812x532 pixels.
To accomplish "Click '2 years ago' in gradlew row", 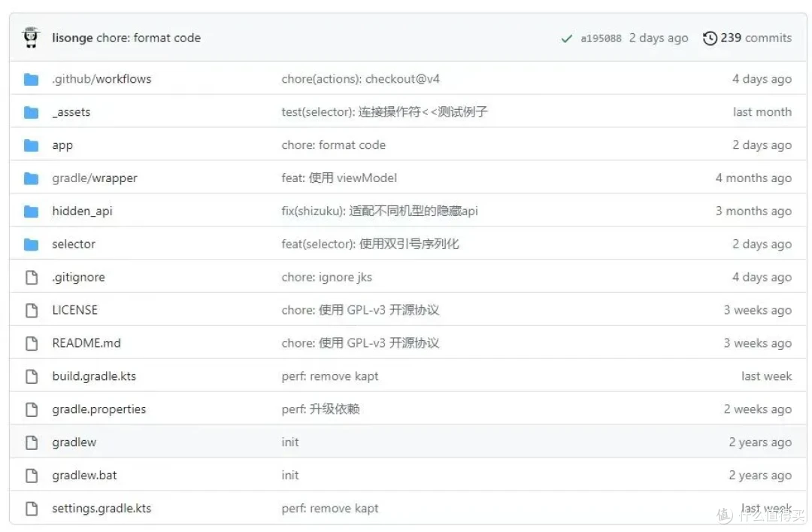I will point(760,442).
